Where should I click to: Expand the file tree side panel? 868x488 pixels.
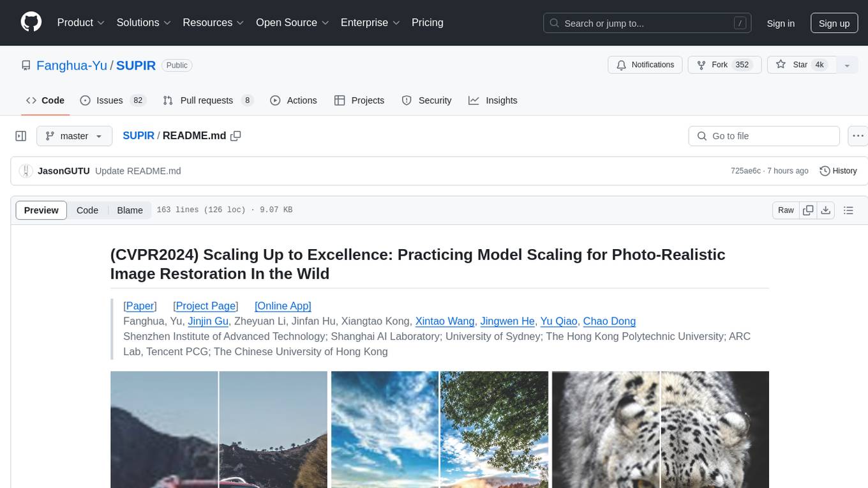pyautogui.click(x=21, y=136)
